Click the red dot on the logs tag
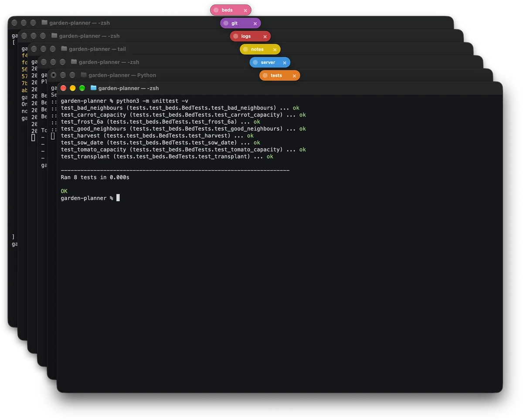 (236, 36)
